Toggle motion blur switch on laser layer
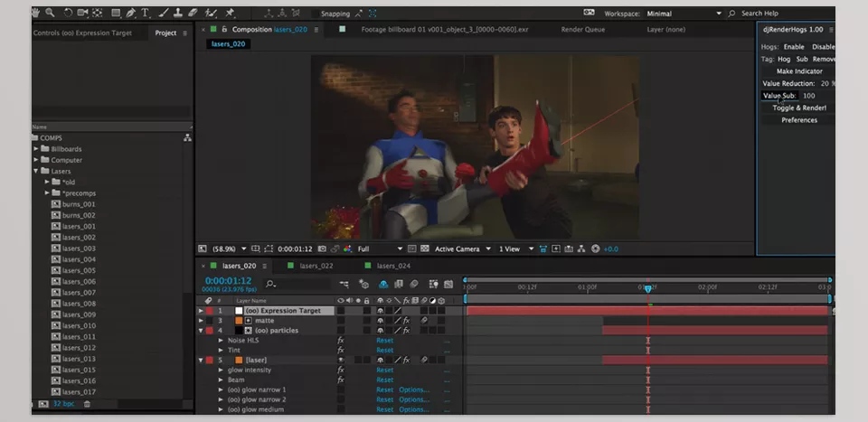The height and width of the screenshot is (422, 868). [x=424, y=360]
